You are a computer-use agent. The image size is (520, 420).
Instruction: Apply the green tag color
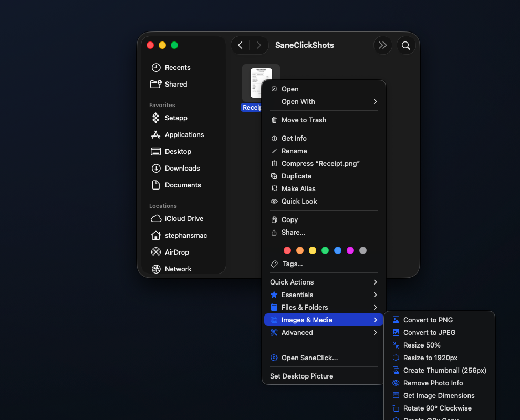(x=325, y=250)
